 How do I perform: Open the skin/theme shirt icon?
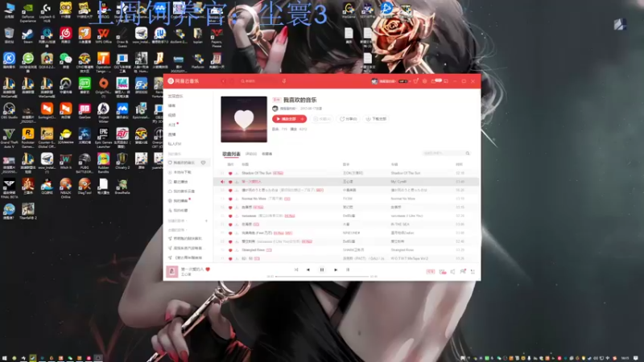[x=415, y=81]
